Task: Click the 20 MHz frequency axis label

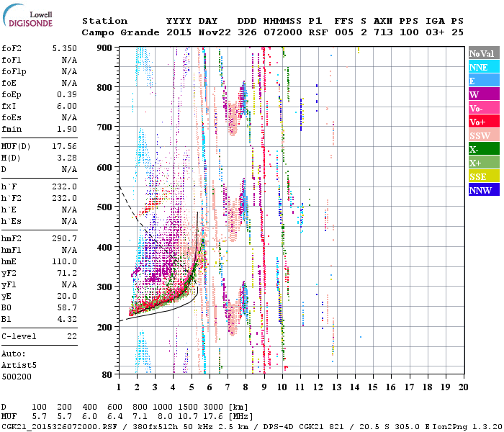Action: point(463,387)
